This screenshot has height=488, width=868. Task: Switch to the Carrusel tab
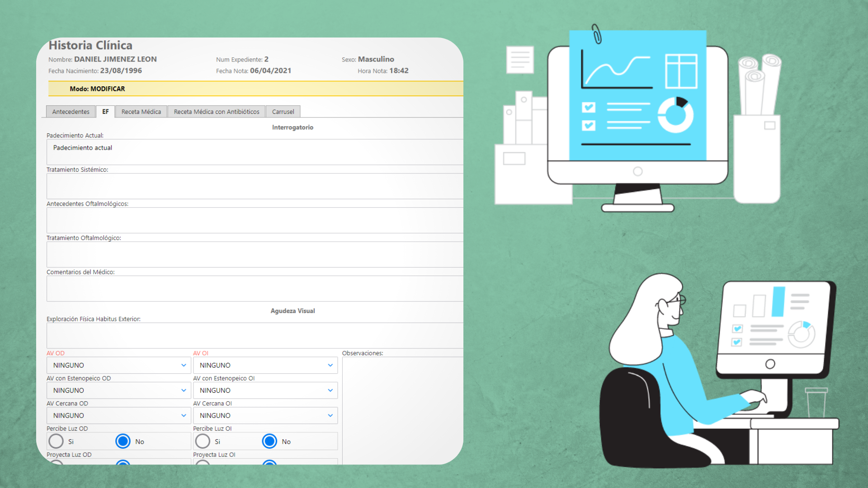(283, 112)
